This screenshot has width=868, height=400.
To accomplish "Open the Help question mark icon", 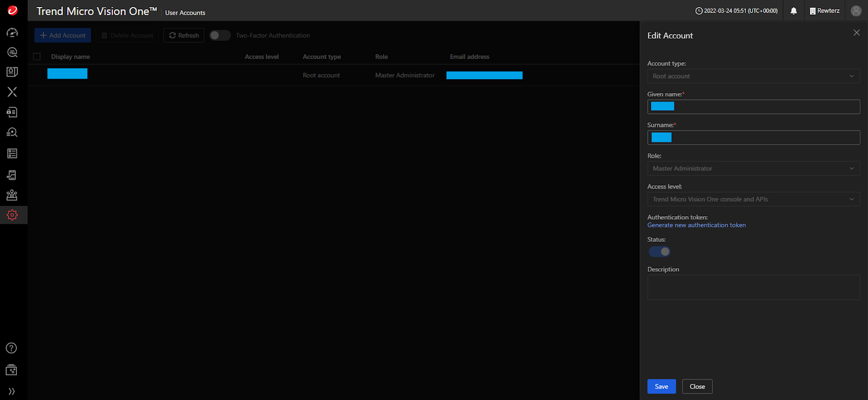I will tap(11, 348).
